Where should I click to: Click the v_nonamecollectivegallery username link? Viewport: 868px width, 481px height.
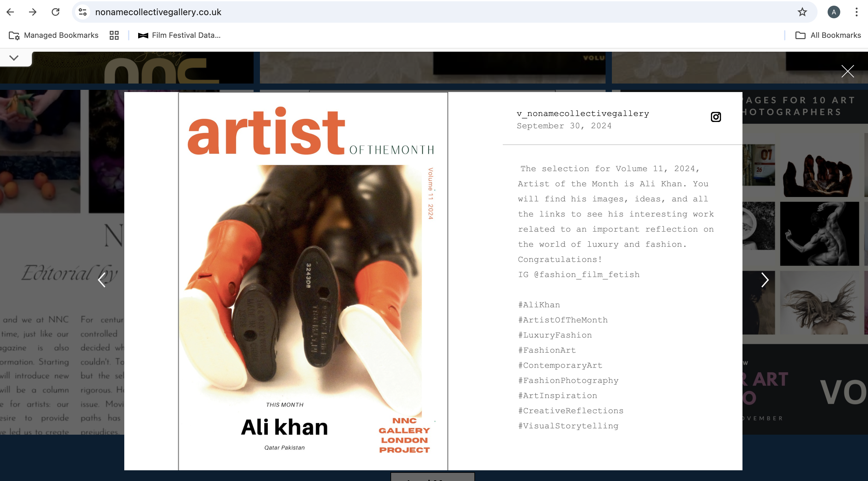click(x=583, y=114)
